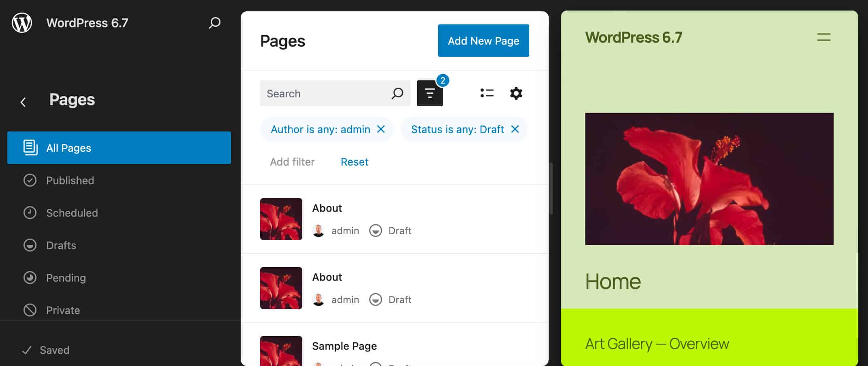Click the back chevron beside Pages heading

(23, 101)
